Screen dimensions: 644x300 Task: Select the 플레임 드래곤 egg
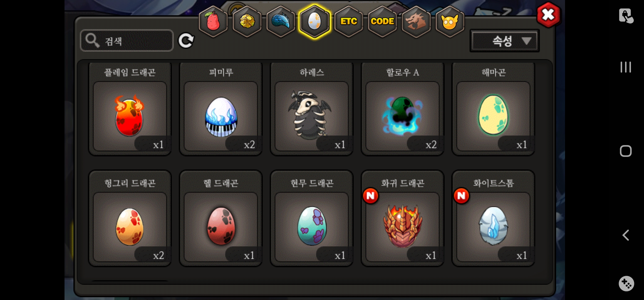[130, 109]
